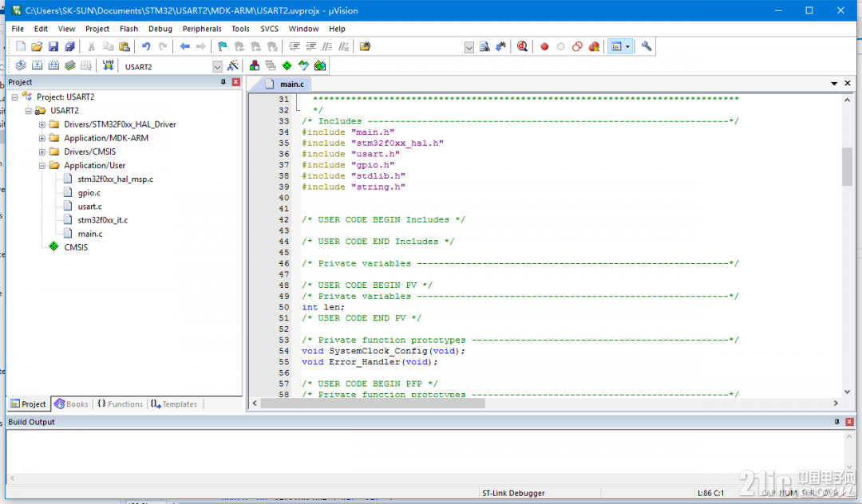
Task: Indent the selected text using the toolbar
Action: pyautogui.click(x=295, y=47)
